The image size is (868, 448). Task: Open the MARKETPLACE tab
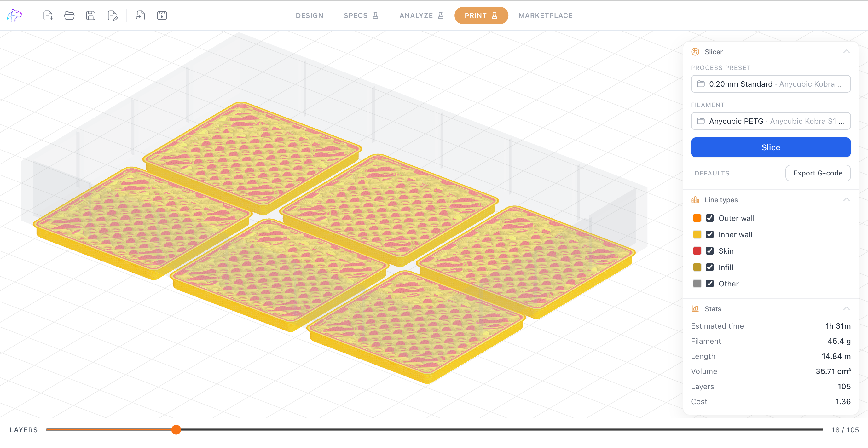(546, 15)
